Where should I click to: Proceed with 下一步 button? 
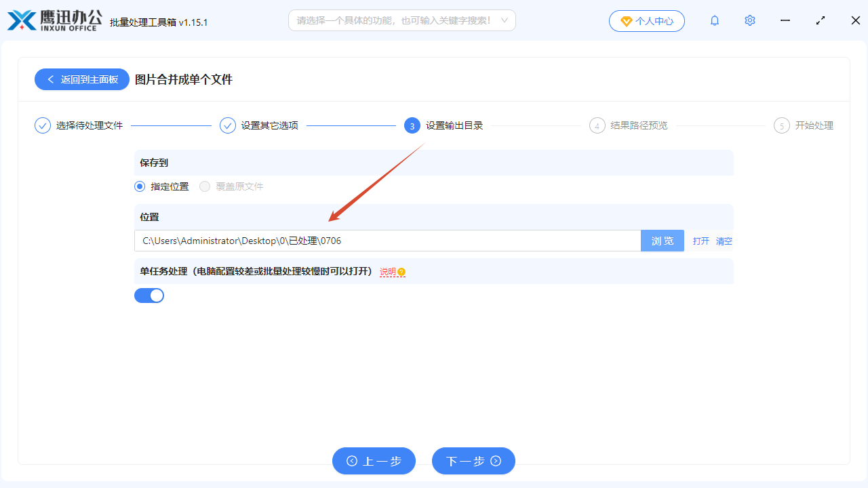[x=473, y=461]
